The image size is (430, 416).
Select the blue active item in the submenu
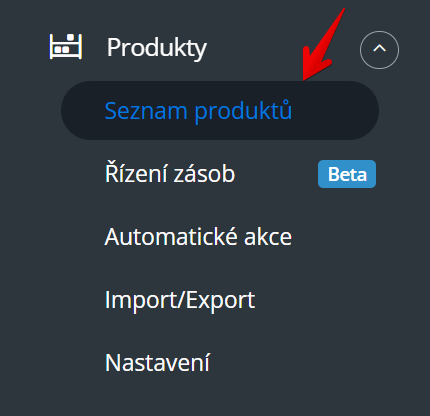[198, 111]
